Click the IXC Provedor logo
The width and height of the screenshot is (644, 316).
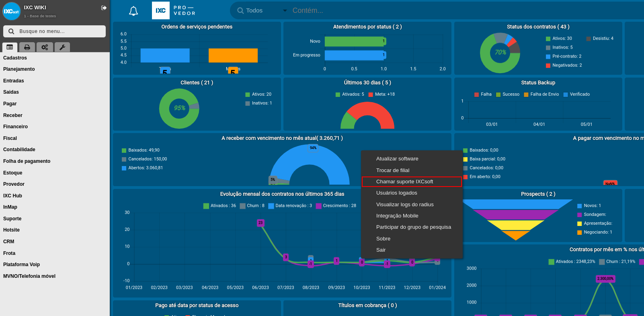[174, 10]
